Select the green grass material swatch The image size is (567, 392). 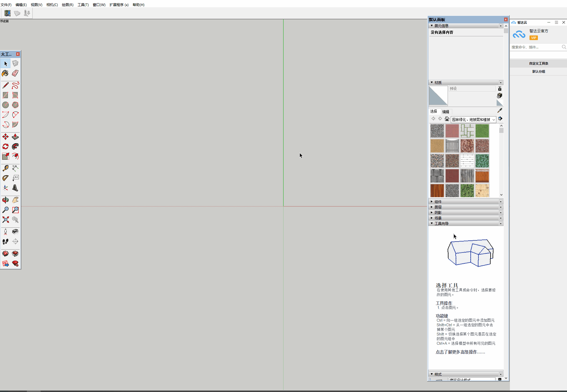482,131
